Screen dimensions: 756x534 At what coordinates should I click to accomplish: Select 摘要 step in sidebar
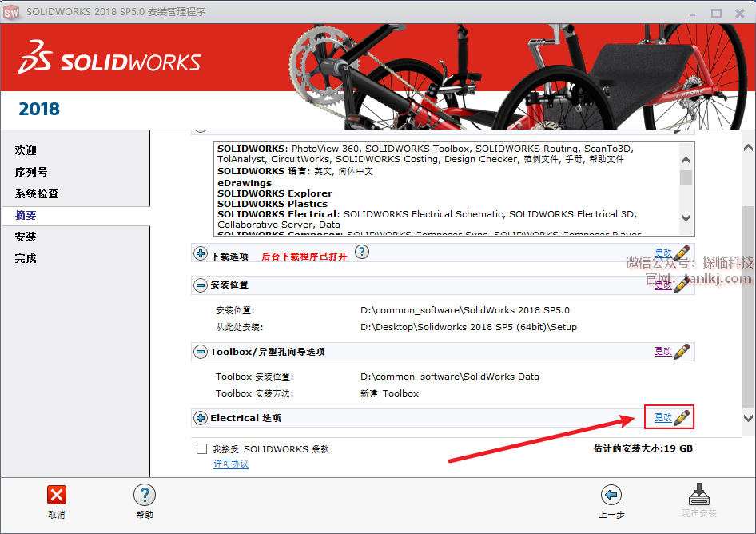click(26, 216)
